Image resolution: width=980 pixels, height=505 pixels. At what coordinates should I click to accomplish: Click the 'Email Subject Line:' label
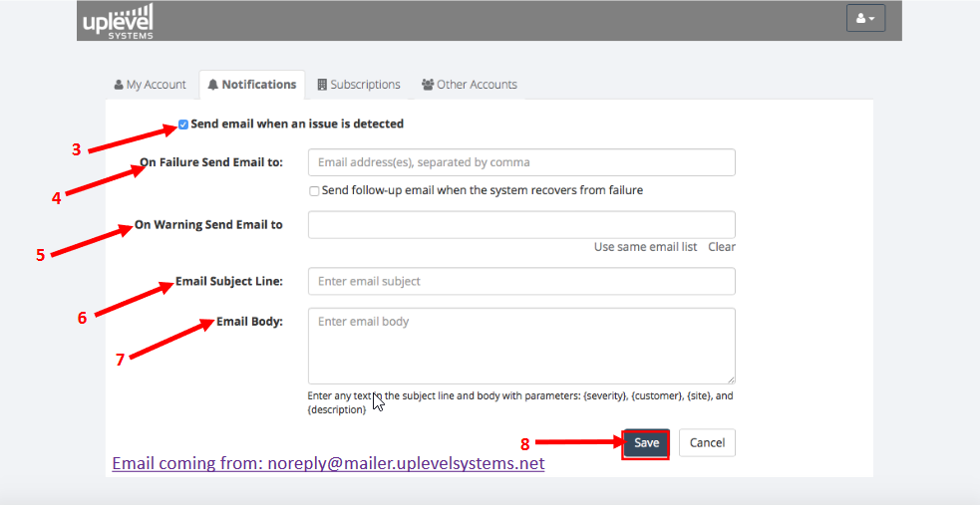coord(229,282)
